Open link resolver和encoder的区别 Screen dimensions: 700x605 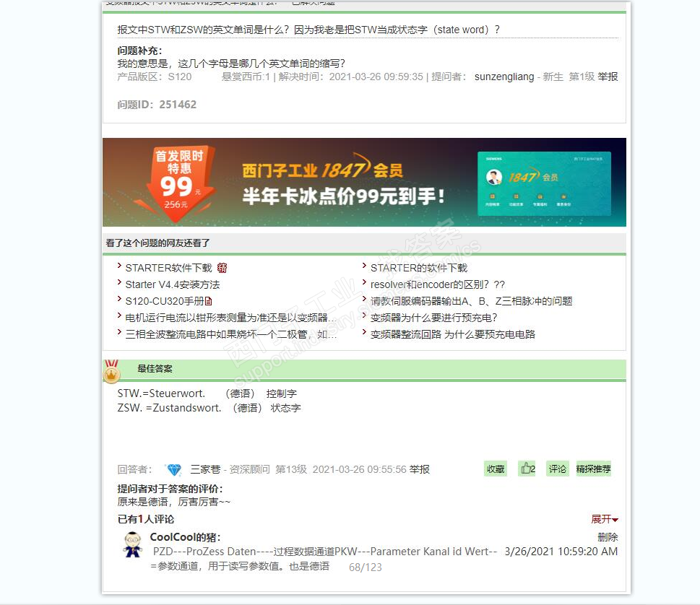pyautogui.click(x=438, y=284)
